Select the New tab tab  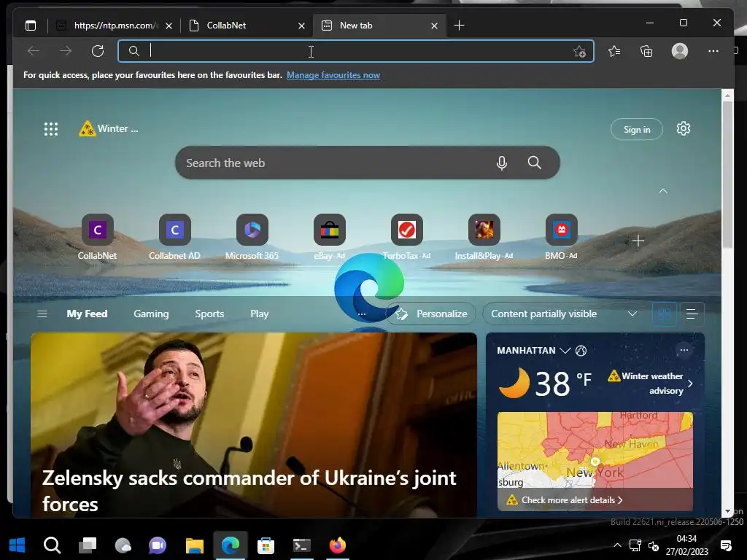[x=379, y=26]
